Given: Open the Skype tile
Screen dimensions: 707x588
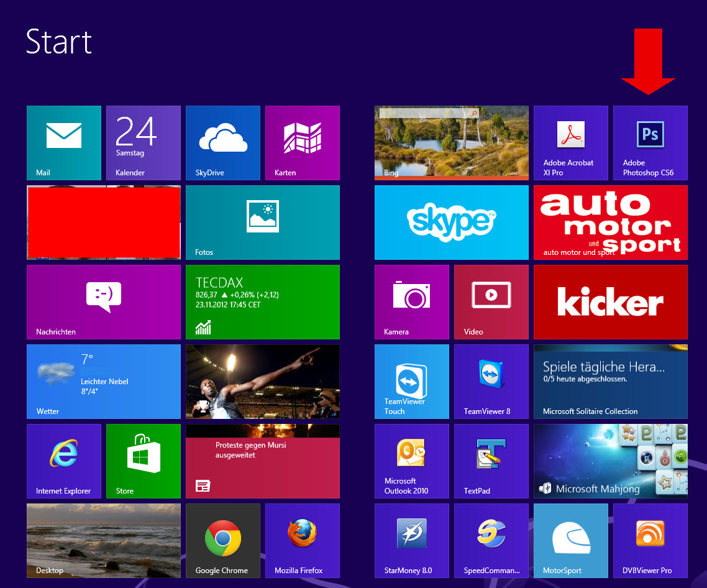Looking at the screenshot, I should click(451, 223).
